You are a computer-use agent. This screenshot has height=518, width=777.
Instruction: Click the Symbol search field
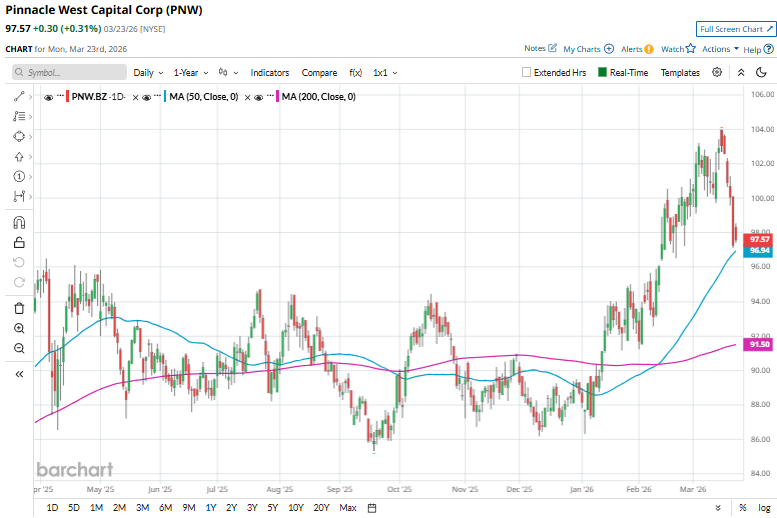tap(69, 72)
